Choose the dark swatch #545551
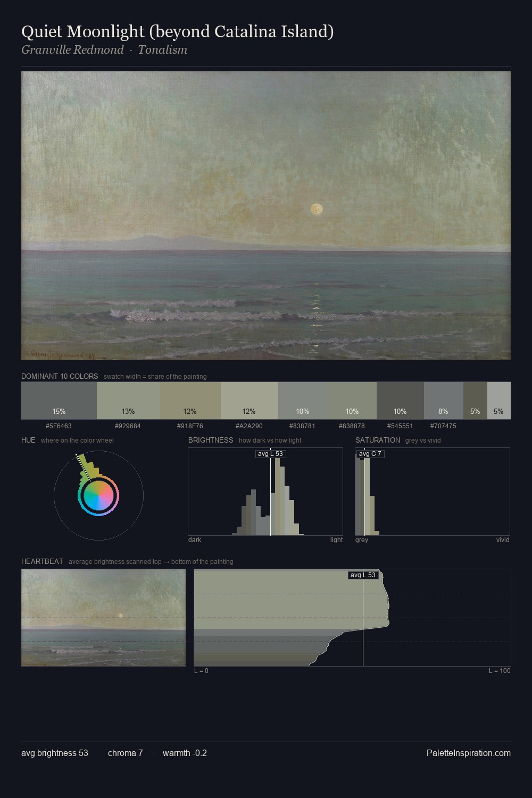This screenshot has height=798, width=532. 400,401
